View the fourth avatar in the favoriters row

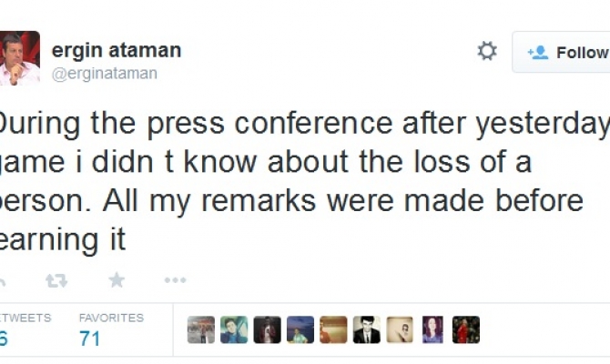pos(300,329)
